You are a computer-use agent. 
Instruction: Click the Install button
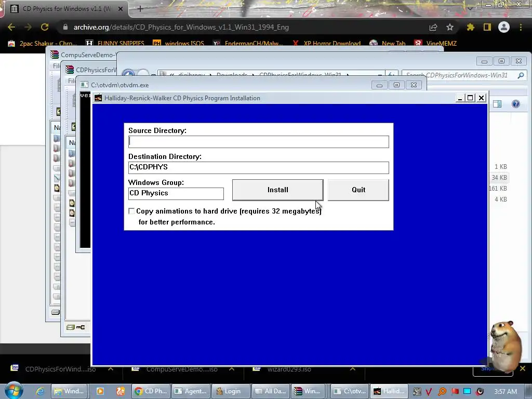pos(277,190)
